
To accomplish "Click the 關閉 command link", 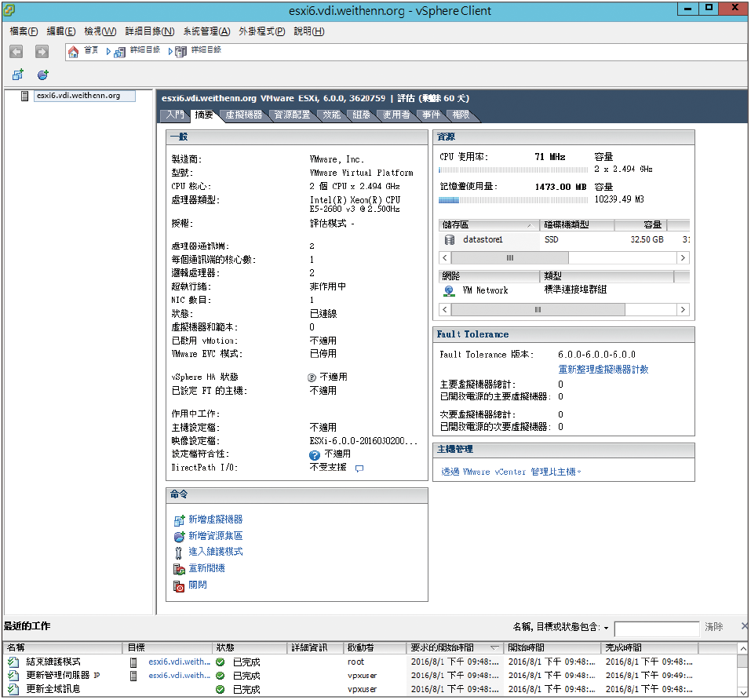I will [x=197, y=585].
